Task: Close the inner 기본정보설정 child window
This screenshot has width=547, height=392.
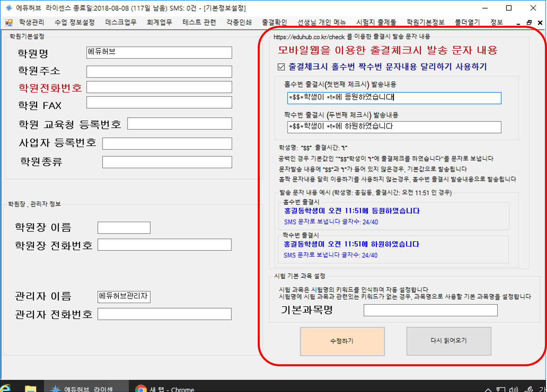Action: (x=540, y=23)
